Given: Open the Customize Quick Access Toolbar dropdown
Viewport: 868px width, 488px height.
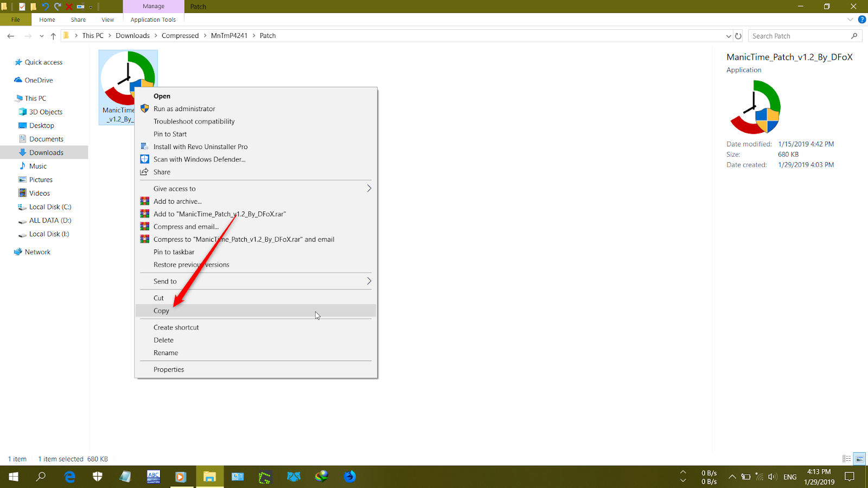Looking at the screenshot, I should pos(91,7).
